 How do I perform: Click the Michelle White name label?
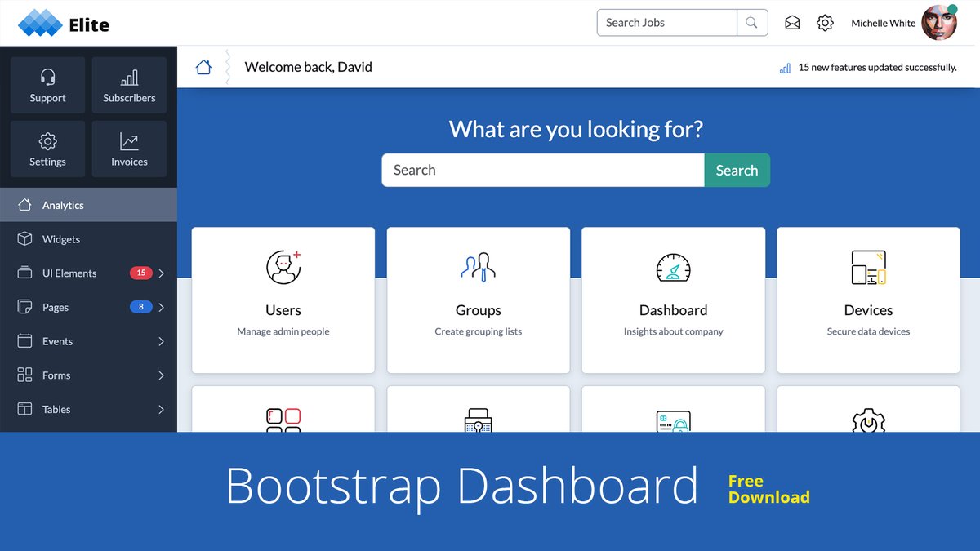(x=883, y=23)
